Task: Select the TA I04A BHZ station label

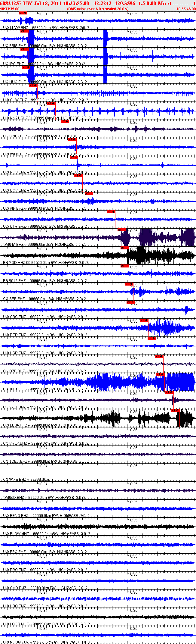Action: pyautogui.click(x=13, y=245)
